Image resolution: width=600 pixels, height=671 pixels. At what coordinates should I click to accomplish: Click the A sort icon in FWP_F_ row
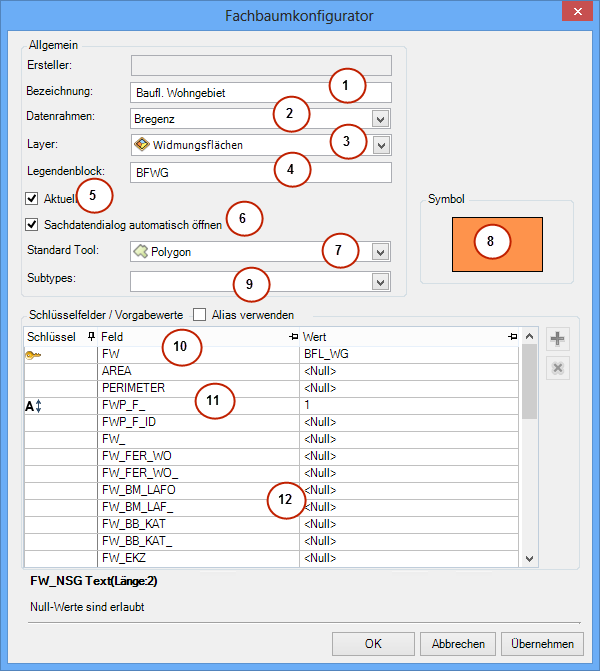(35, 406)
